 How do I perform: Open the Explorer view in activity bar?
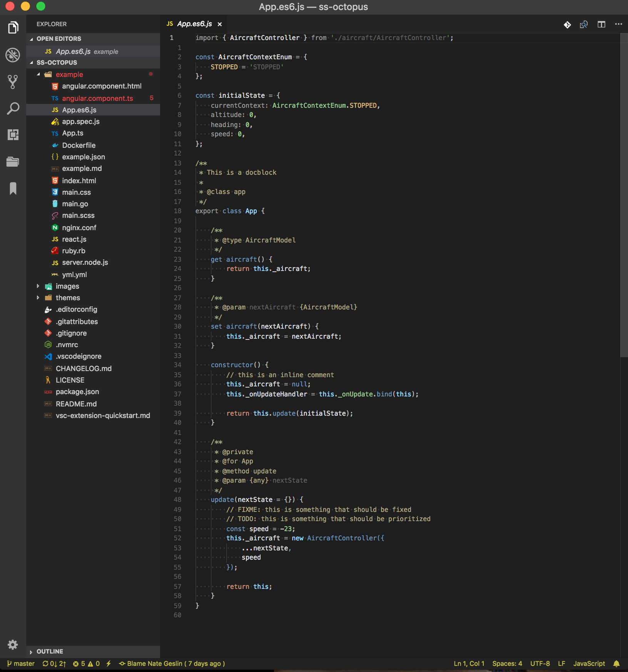tap(13, 28)
